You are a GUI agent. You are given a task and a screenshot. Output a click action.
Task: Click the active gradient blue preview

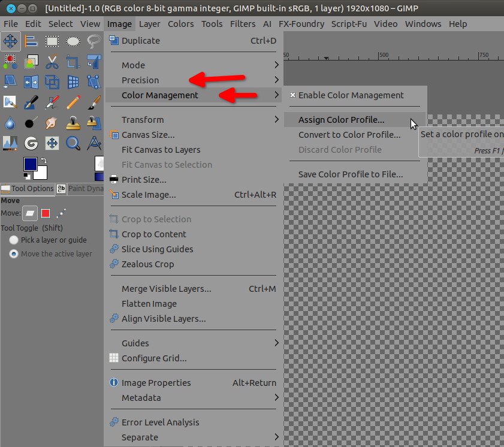pyautogui.click(x=99, y=177)
